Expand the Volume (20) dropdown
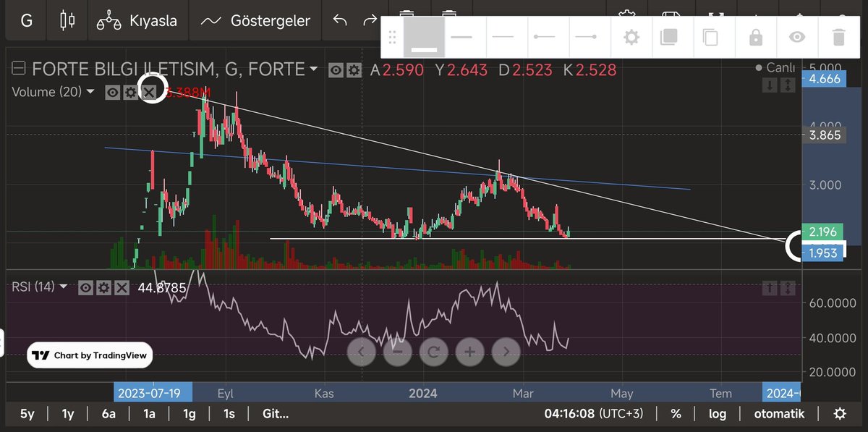 click(x=90, y=93)
